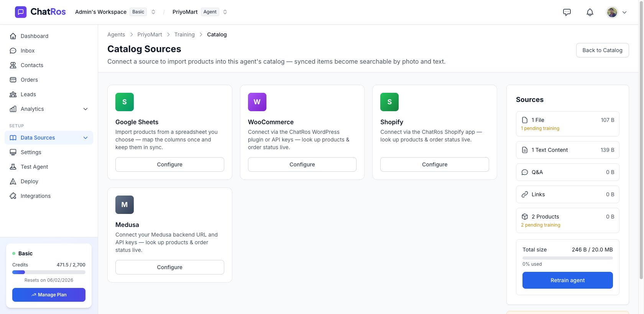Click the Analytics bar chart icon
Image resolution: width=644 pixels, height=314 pixels.
[13, 109]
